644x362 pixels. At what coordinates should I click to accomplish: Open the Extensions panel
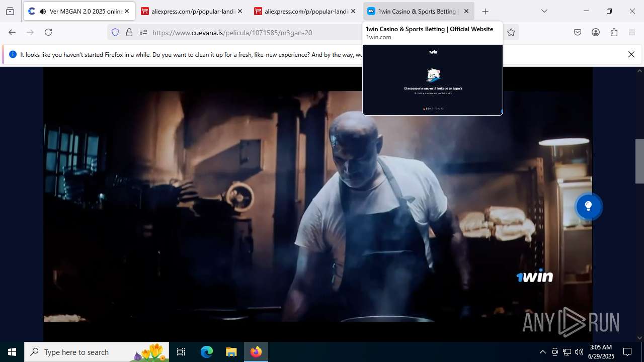pos(614,32)
